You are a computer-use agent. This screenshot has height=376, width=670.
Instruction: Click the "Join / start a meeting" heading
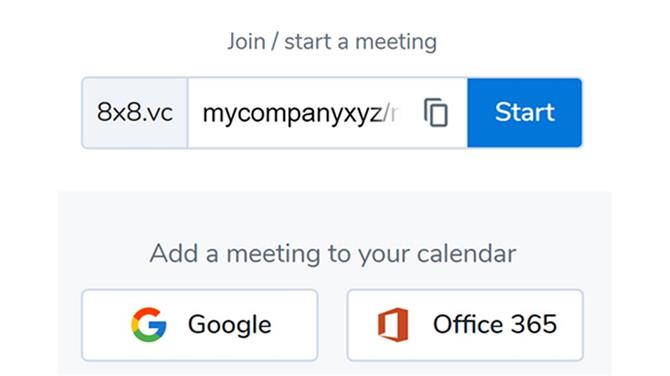tap(332, 41)
